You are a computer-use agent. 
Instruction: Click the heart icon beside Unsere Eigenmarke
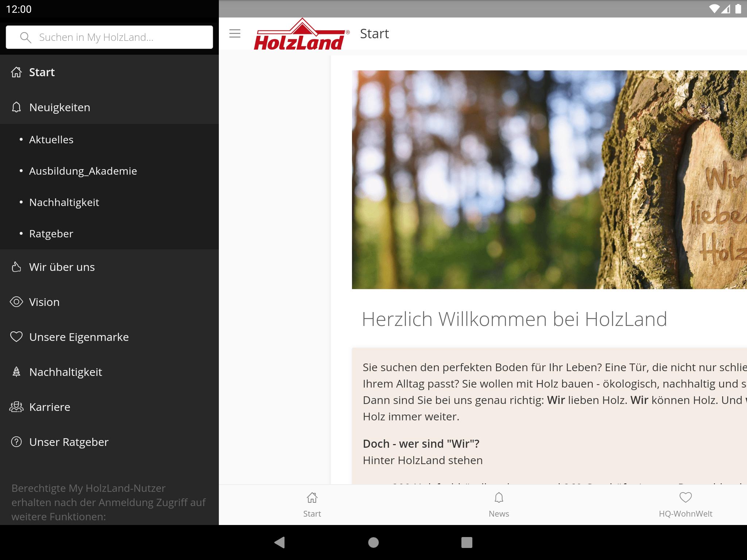tap(16, 337)
